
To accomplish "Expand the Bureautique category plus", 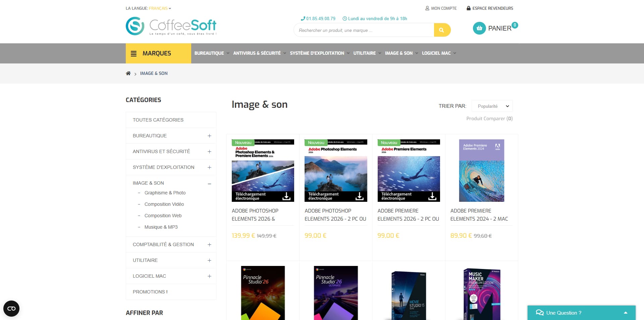I will pos(209,136).
